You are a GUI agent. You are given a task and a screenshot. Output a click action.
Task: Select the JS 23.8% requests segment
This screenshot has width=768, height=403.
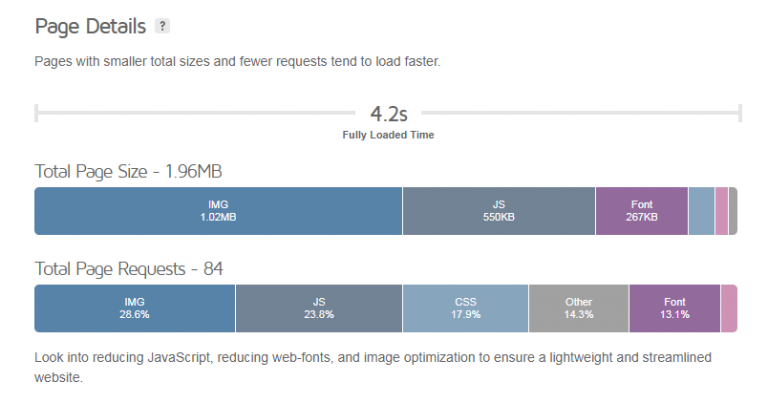click(x=318, y=308)
